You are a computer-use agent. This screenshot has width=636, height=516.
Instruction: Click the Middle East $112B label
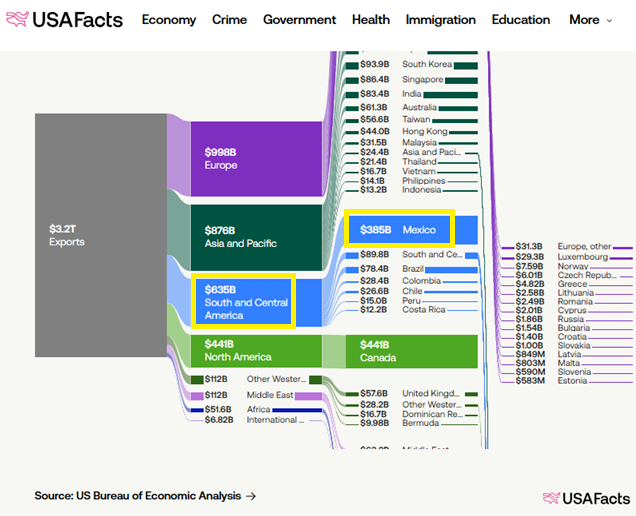point(249,395)
